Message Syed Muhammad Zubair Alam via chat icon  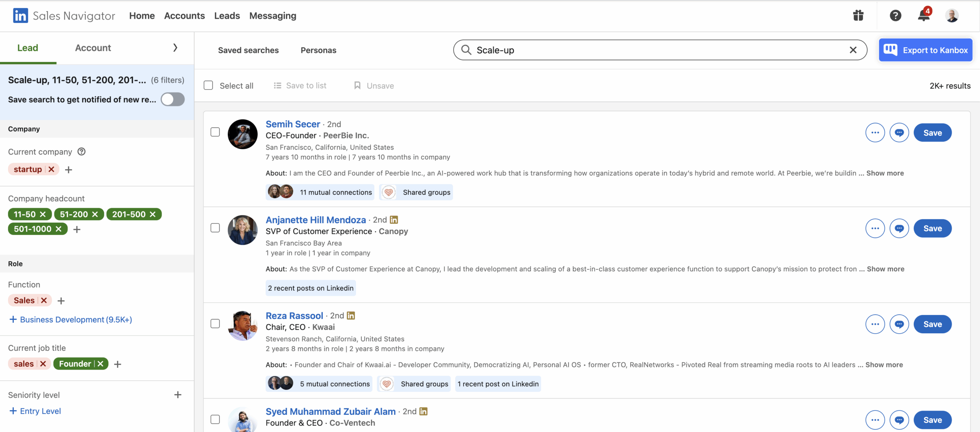point(899,420)
